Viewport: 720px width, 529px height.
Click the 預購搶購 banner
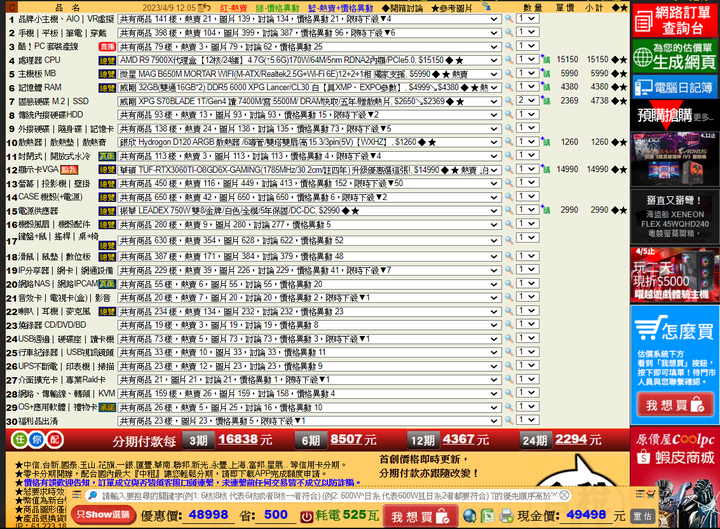click(x=674, y=116)
